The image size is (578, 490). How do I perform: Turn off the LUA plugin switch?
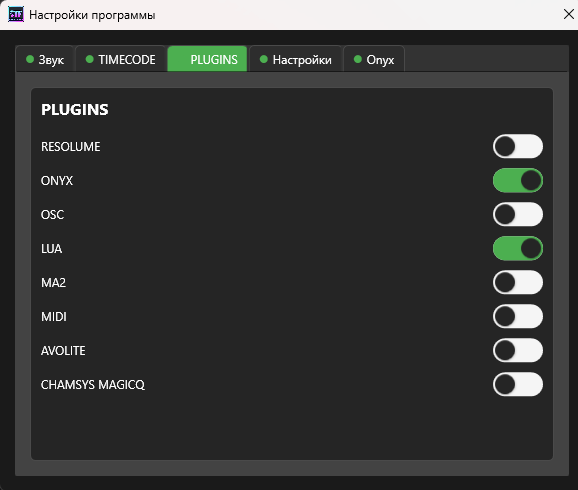[518, 248]
